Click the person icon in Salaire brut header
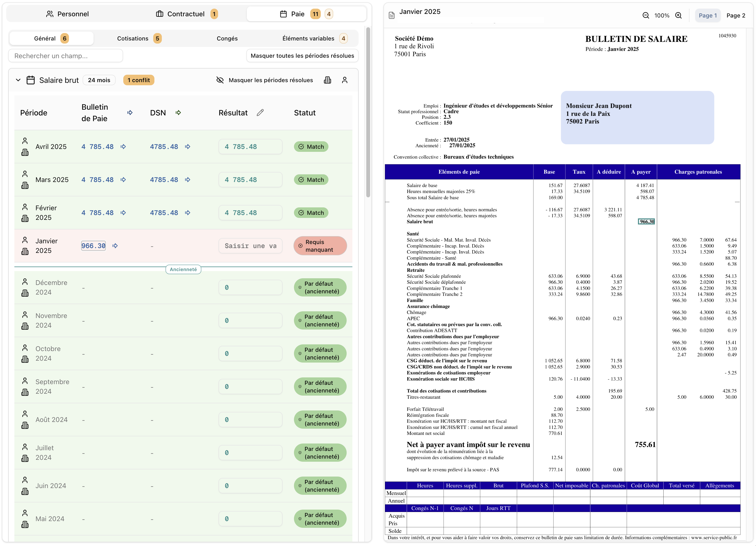756x546 pixels. tap(345, 80)
